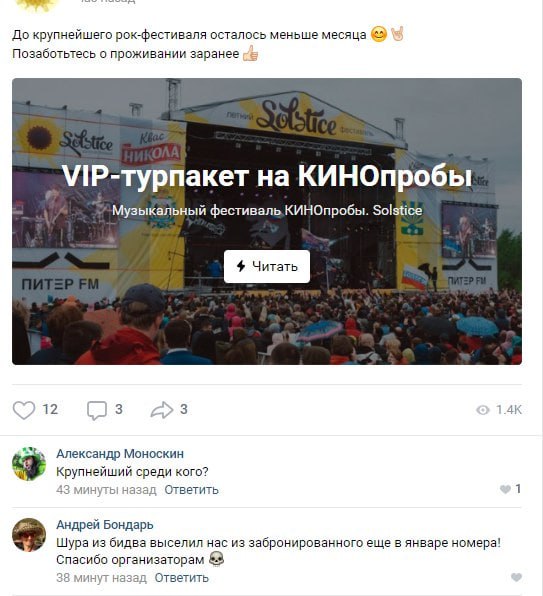Share the post with arrow icon

pyautogui.click(x=162, y=410)
